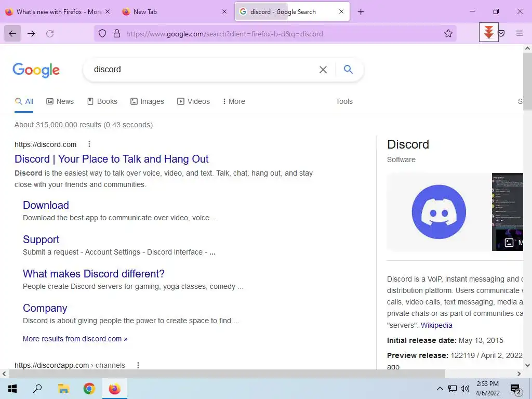Open the Firefox hamburger application menu
The width and height of the screenshot is (532, 399).
tap(520, 33)
